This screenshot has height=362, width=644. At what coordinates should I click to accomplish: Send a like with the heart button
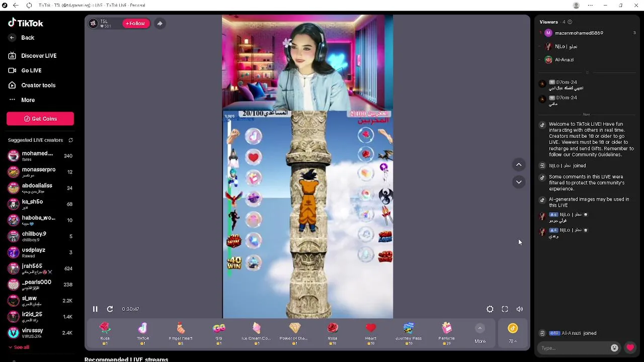click(630, 347)
